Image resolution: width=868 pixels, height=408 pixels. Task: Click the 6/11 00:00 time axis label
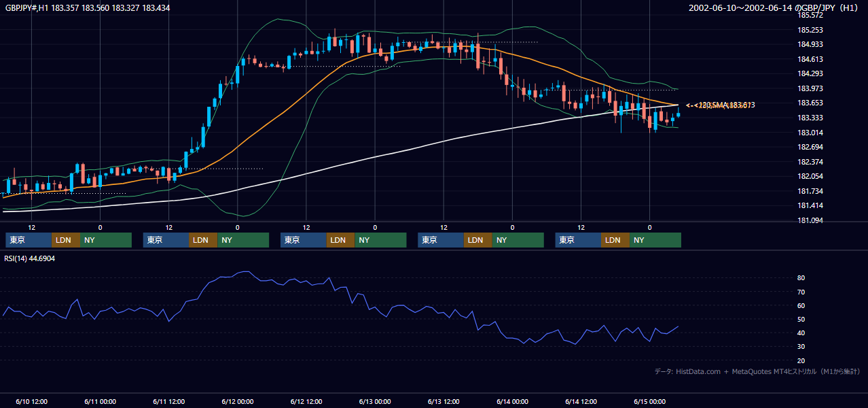100,401
